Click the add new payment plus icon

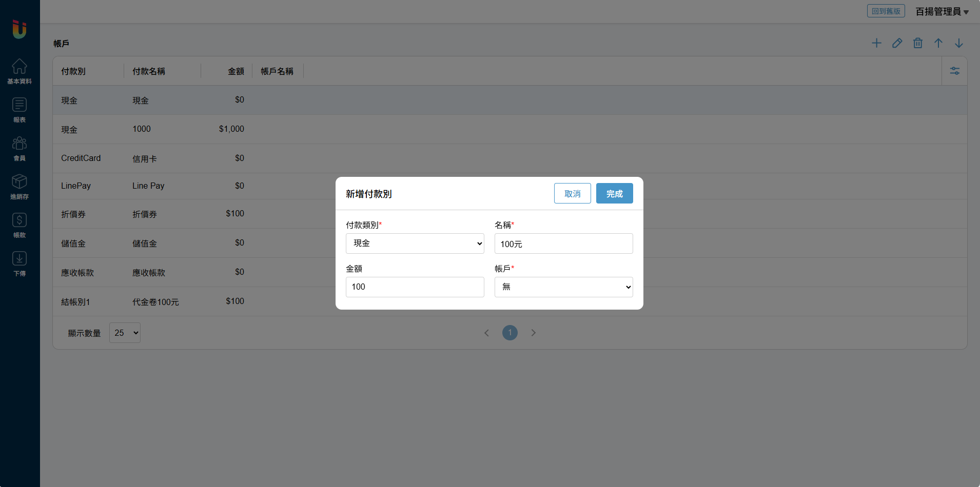[x=876, y=43]
